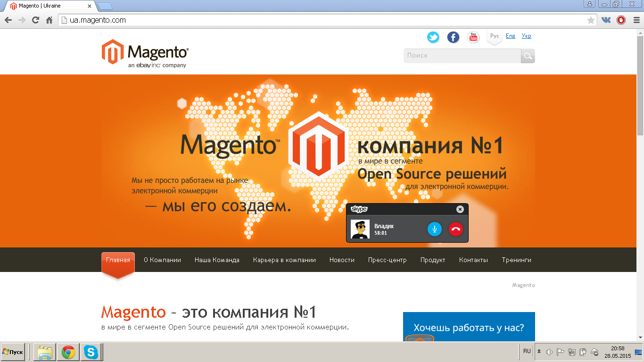Expand hidden system tray icons

(x=539, y=352)
